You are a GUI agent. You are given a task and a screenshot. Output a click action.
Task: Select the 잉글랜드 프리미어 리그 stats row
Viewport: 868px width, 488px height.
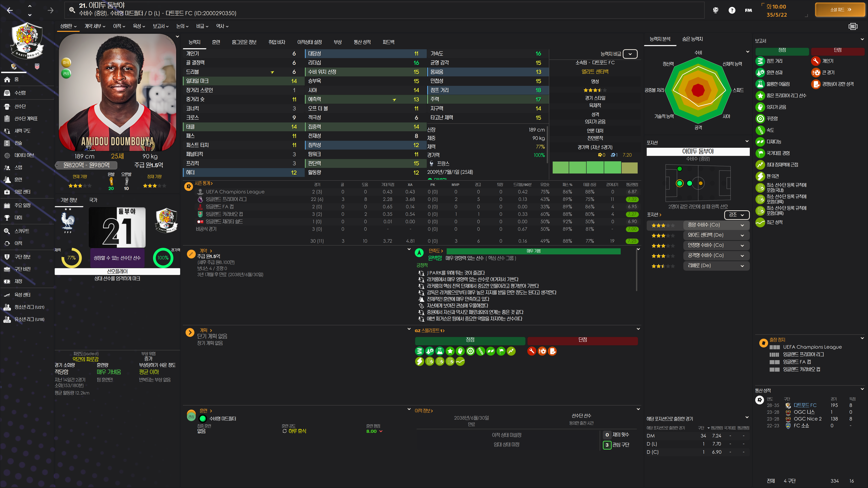coord(412,199)
